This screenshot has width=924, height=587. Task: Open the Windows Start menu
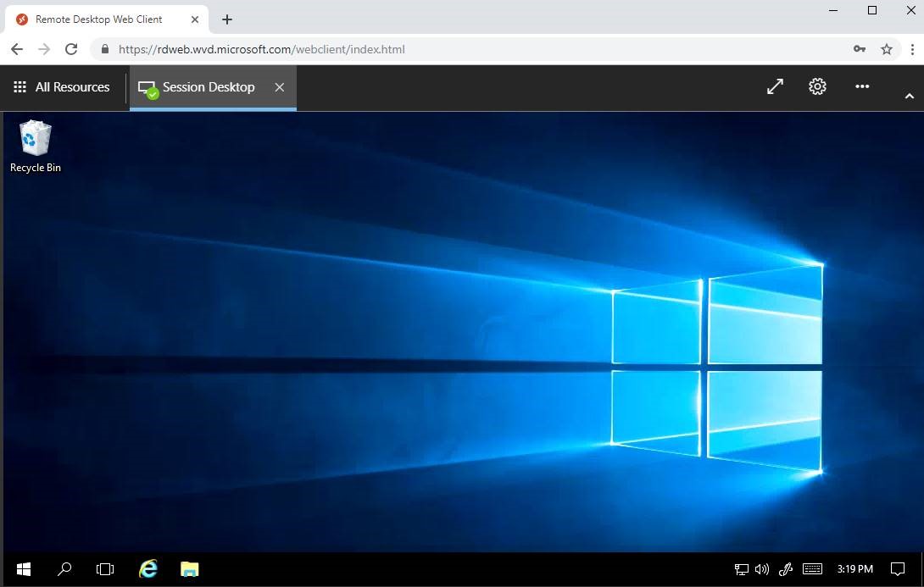(24, 568)
